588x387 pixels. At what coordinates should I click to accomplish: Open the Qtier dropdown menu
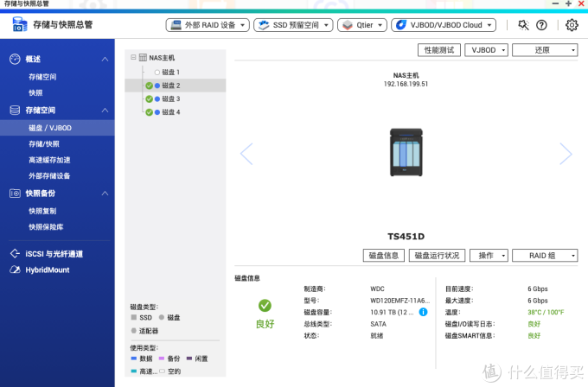point(361,25)
